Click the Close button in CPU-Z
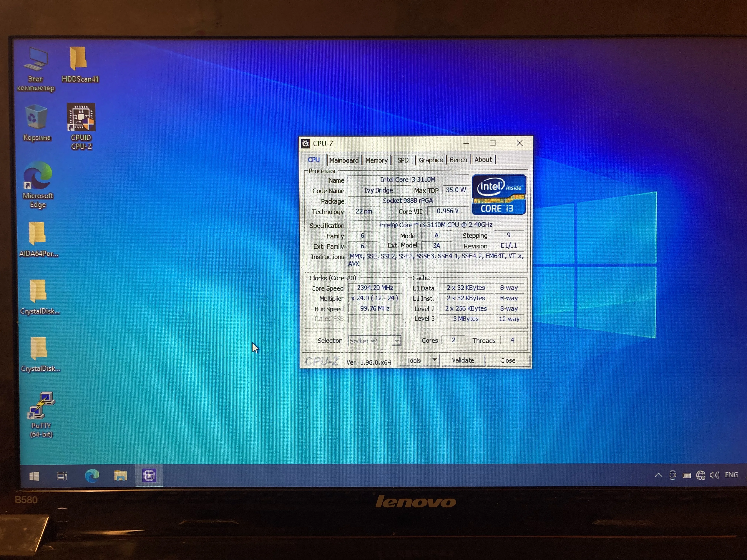 click(x=507, y=361)
